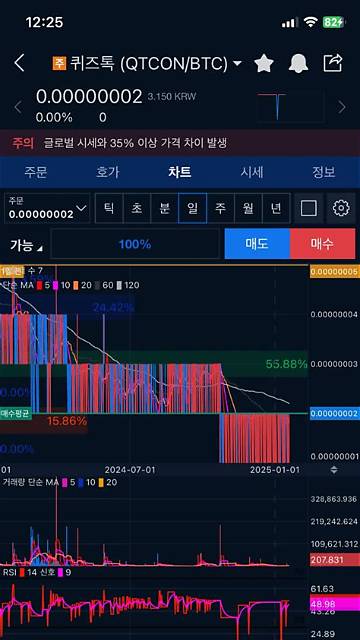Select the 년 yearly interval
Screen dimensions: 360x640
coord(276,209)
